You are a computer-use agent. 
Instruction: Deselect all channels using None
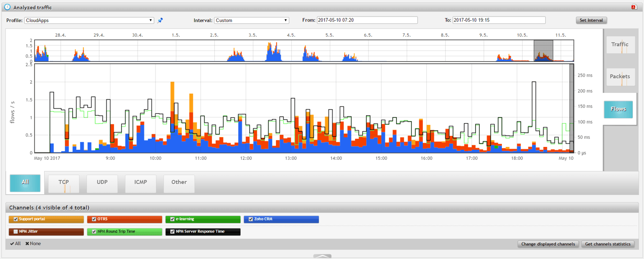click(33, 244)
